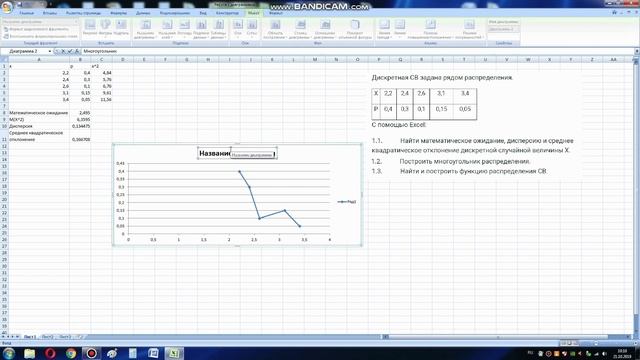640x360 pixels.
Task: Switch to the Вставка ribbon tab
Action: 50,13
